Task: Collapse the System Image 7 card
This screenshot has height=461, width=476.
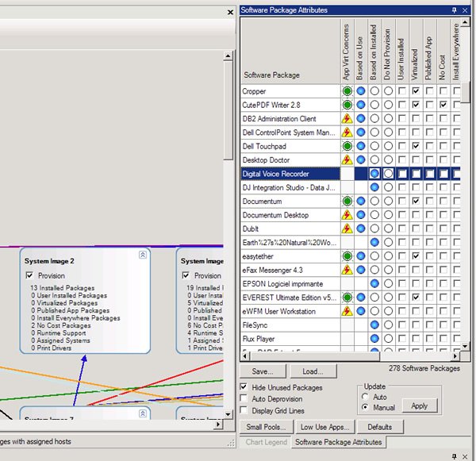Action: click(x=142, y=413)
